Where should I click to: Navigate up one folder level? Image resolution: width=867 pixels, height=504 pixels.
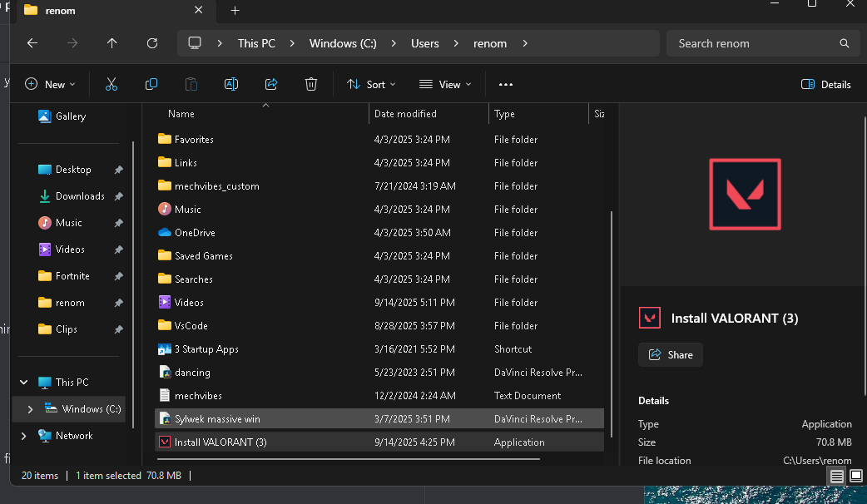(112, 43)
